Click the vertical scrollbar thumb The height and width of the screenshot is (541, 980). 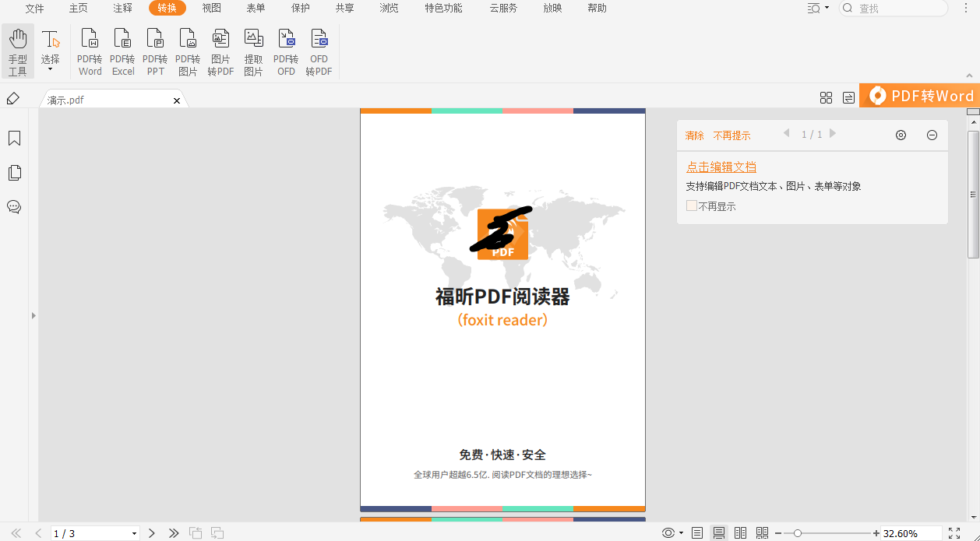973,194
